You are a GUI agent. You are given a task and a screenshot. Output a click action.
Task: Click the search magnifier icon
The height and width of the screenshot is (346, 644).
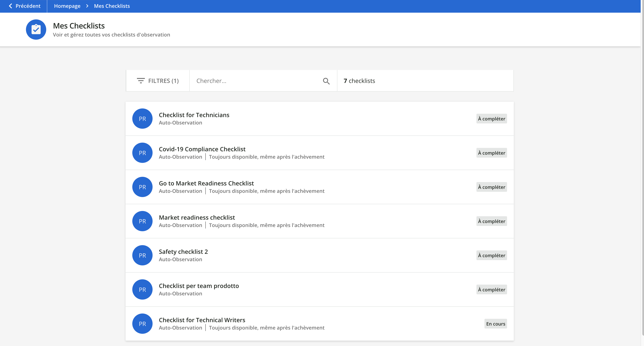tap(326, 81)
